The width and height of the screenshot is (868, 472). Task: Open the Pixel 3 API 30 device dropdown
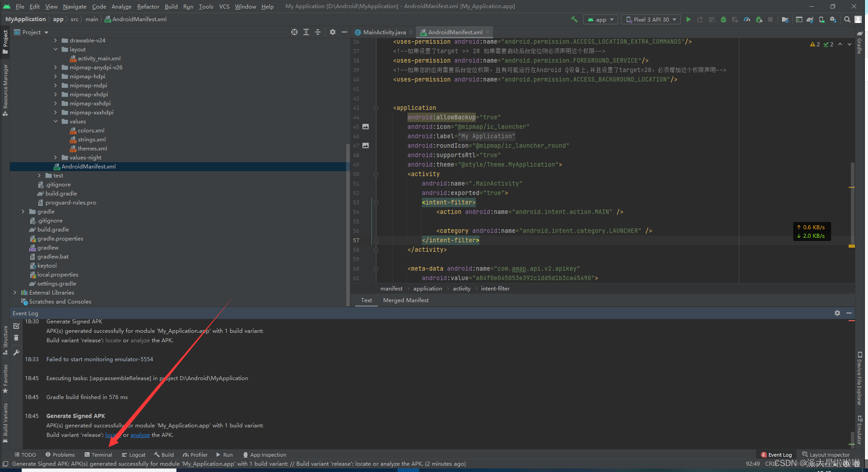(x=651, y=19)
